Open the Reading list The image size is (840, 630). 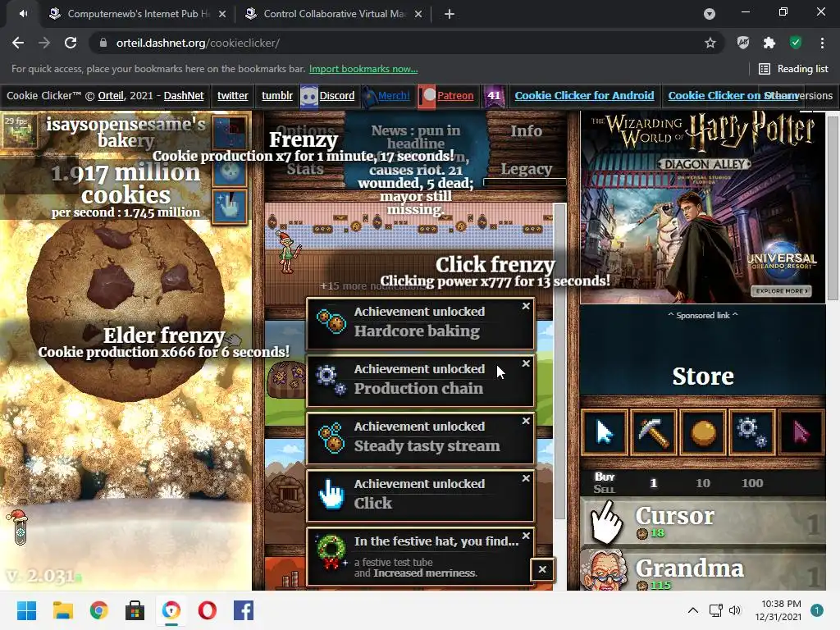pyautogui.click(x=793, y=69)
